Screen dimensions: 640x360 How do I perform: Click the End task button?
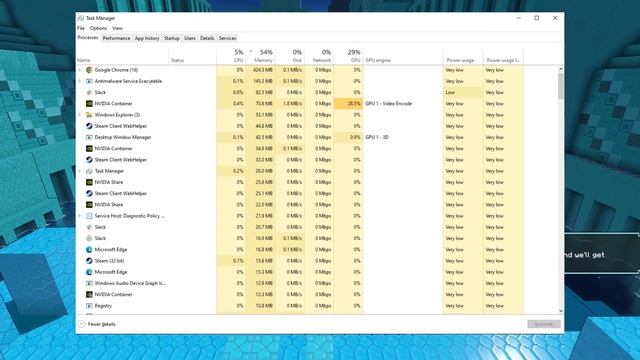click(544, 324)
